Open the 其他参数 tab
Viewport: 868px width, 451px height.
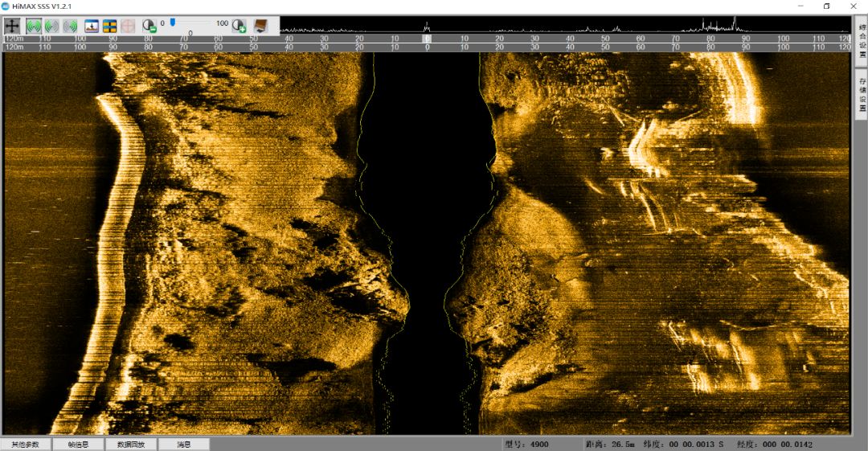coord(26,445)
